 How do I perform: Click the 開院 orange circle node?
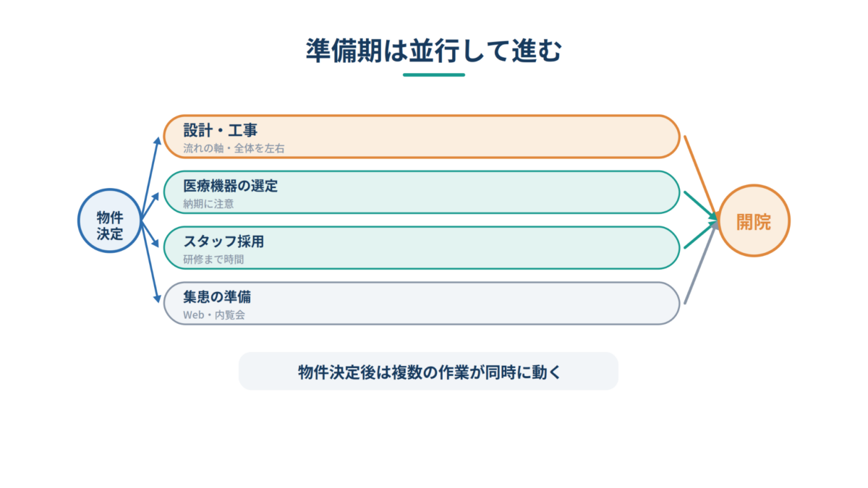tap(754, 221)
